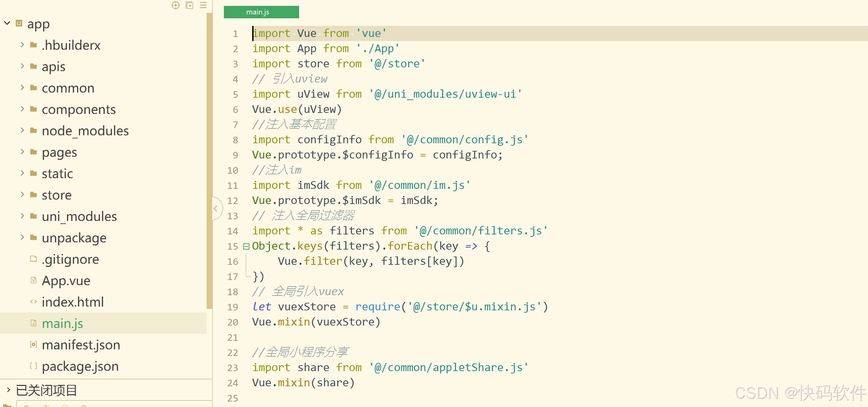
Task: Click the manifest.json file icon
Action: tap(33, 345)
